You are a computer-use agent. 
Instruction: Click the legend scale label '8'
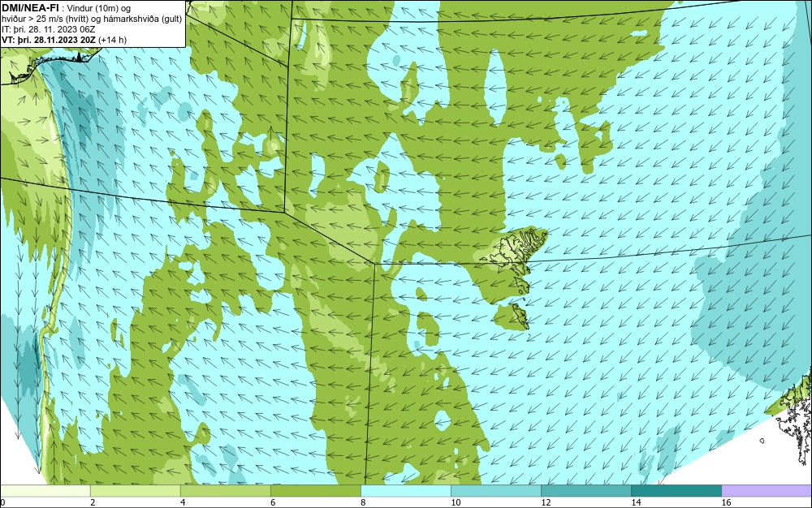(363, 502)
